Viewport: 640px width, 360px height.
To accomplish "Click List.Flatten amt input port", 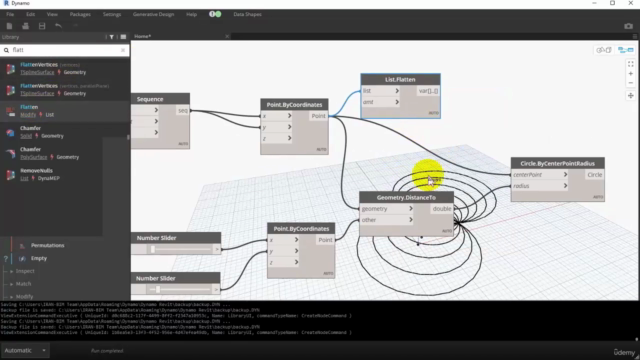I will click(381, 102).
